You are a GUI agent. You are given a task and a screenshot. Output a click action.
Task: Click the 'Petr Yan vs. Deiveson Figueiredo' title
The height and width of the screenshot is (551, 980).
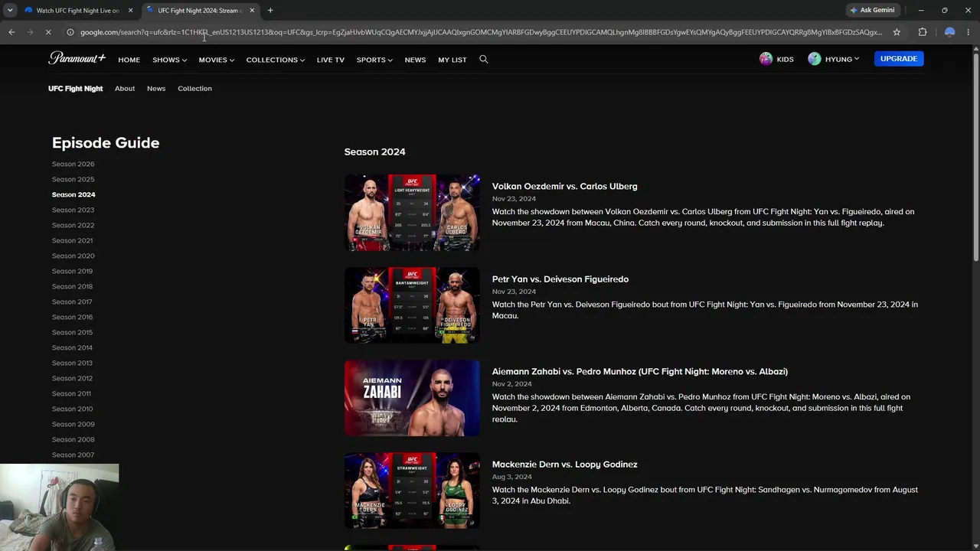pyautogui.click(x=560, y=279)
